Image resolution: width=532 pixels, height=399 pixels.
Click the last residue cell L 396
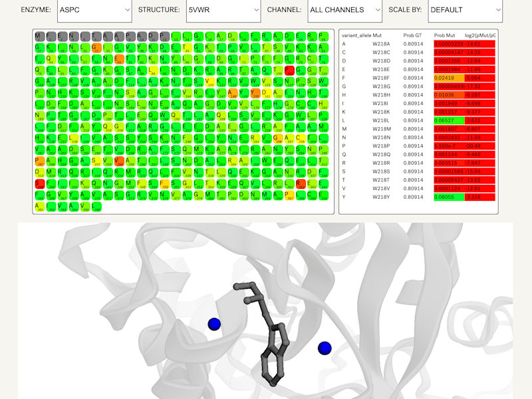tap(96, 206)
